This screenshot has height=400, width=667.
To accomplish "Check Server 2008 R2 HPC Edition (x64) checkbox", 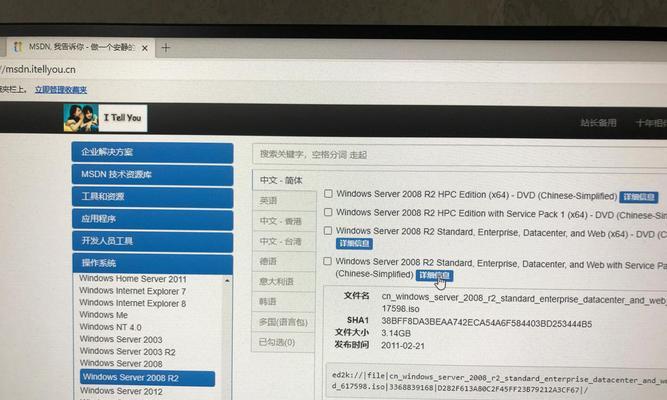I will [328, 194].
